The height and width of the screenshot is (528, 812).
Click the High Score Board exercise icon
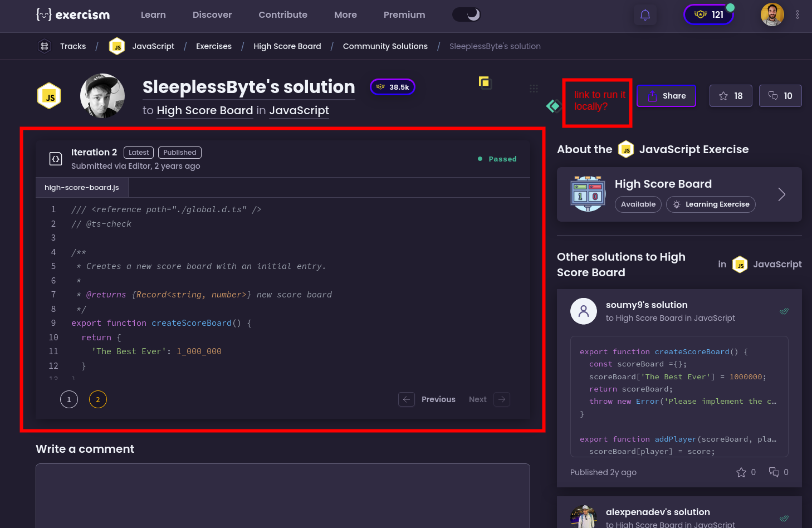tap(588, 194)
